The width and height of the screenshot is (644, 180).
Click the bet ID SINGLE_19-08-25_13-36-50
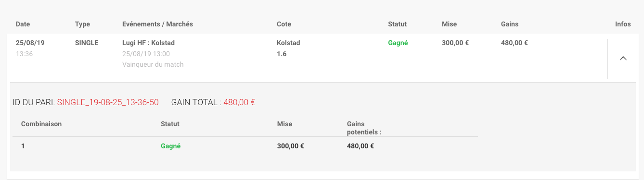pyautogui.click(x=108, y=102)
